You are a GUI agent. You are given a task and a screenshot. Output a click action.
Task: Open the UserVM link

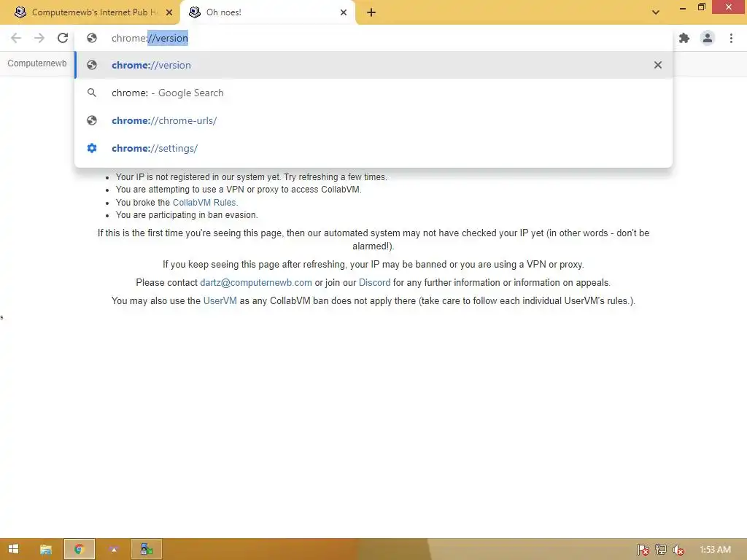point(220,301)
